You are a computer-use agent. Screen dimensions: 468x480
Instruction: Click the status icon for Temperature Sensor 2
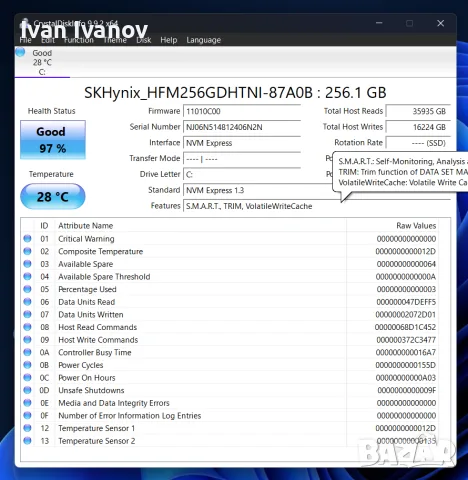(x=27, y=441)
